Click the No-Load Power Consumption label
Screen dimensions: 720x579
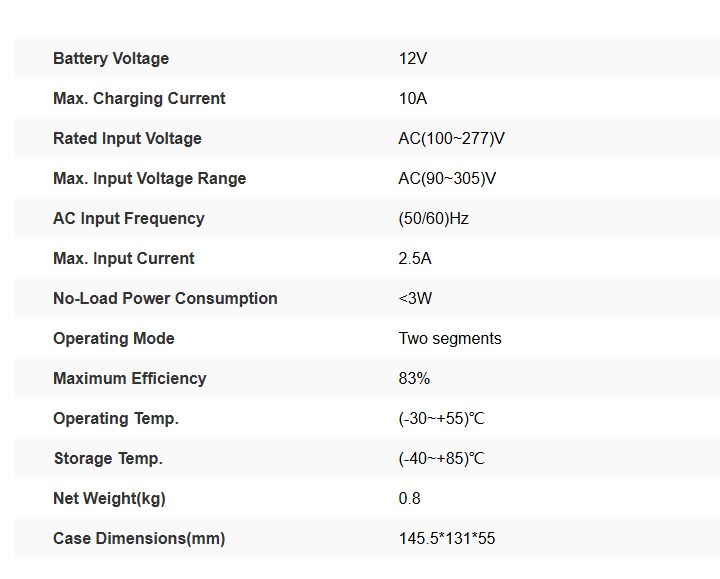tap(165, 298)
